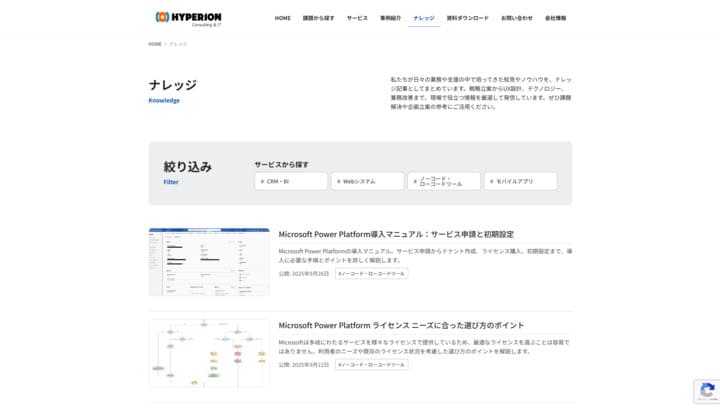This screenshot has height=408, width=720.
Task: Click the reCAPTCHA badge icon
Action: [707, 391]
